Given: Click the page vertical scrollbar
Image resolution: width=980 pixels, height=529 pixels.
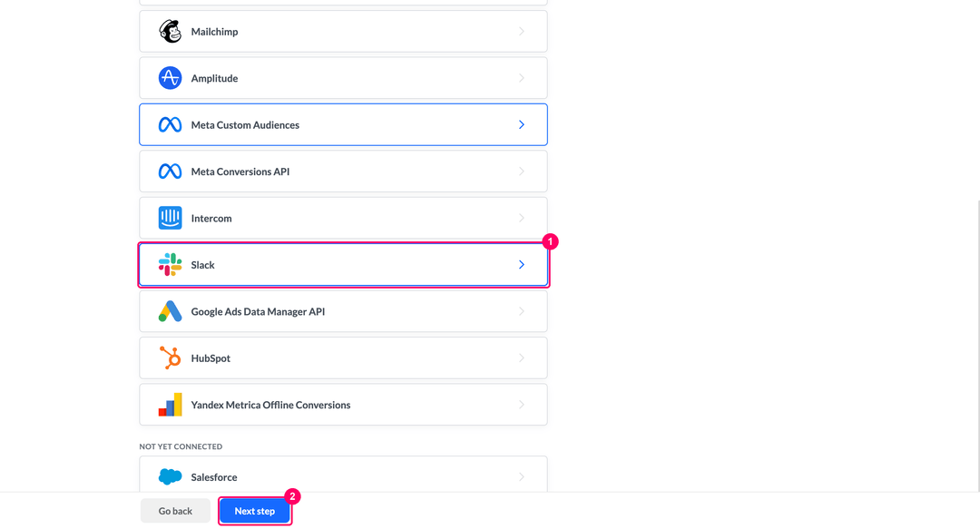Looking at the screenshot, I should [x=977, y=345].
